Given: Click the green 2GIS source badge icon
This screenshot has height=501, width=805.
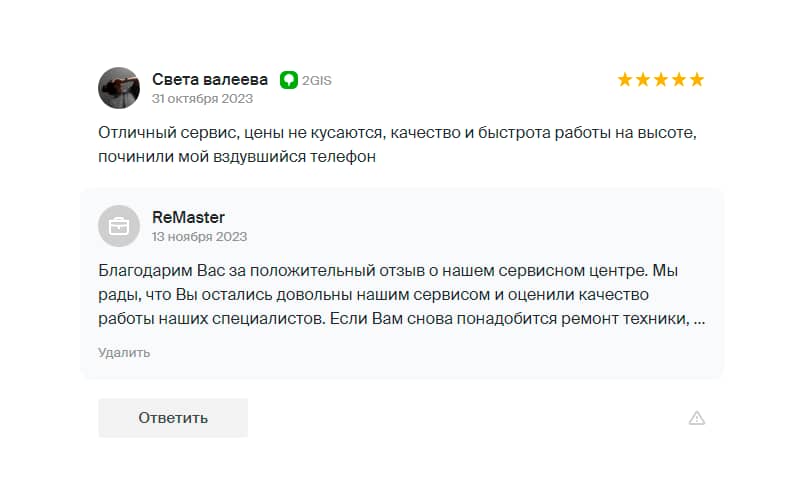Looking at the screenshot, I should (x=288, y=79).
